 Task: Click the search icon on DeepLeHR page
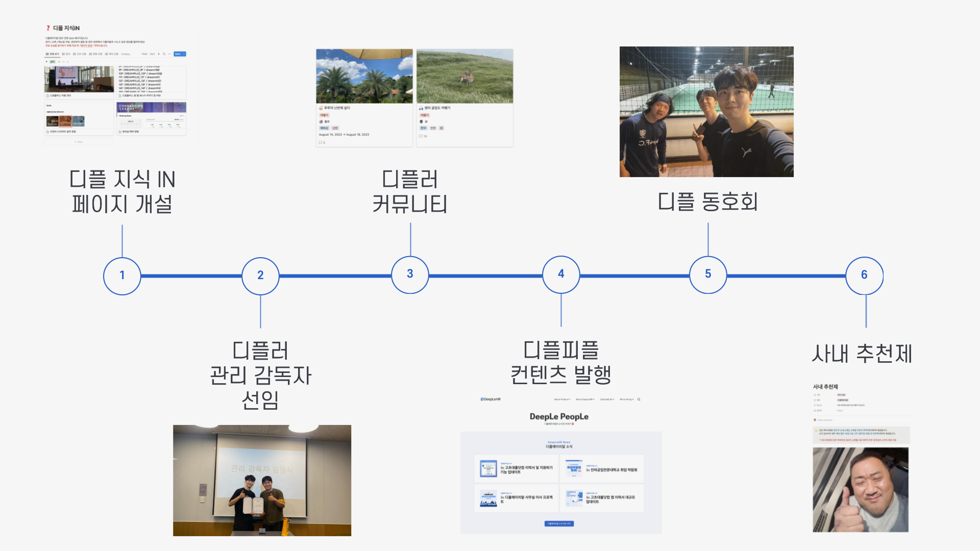639,399
